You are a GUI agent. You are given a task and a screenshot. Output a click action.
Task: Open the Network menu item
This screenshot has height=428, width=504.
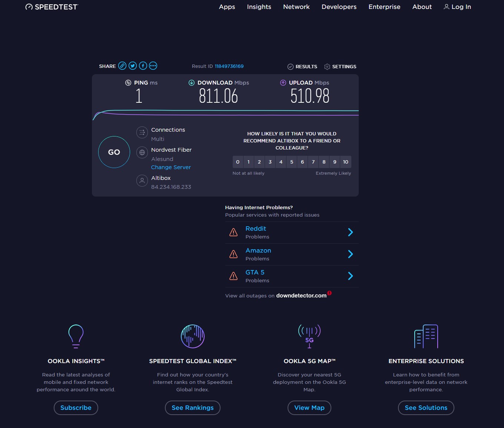tap(296, 7)
